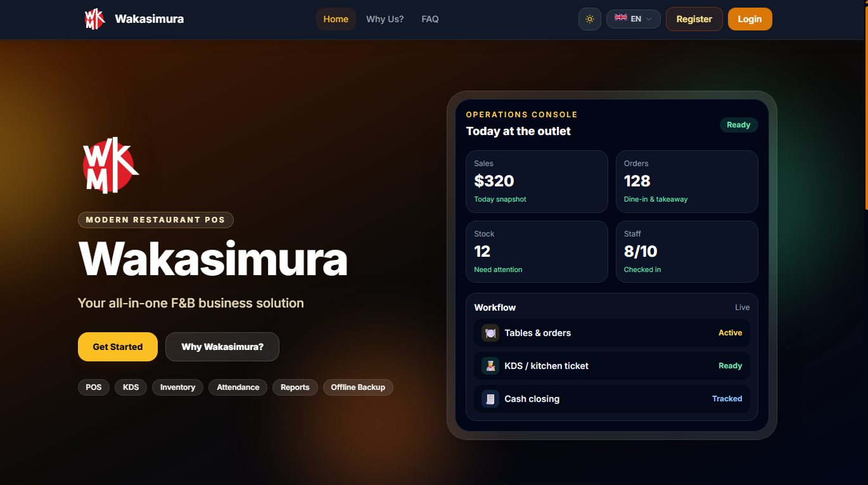Click the Live label in Workflow panel
Viewport: 868px width, 485px height.
tap(743, 307)
